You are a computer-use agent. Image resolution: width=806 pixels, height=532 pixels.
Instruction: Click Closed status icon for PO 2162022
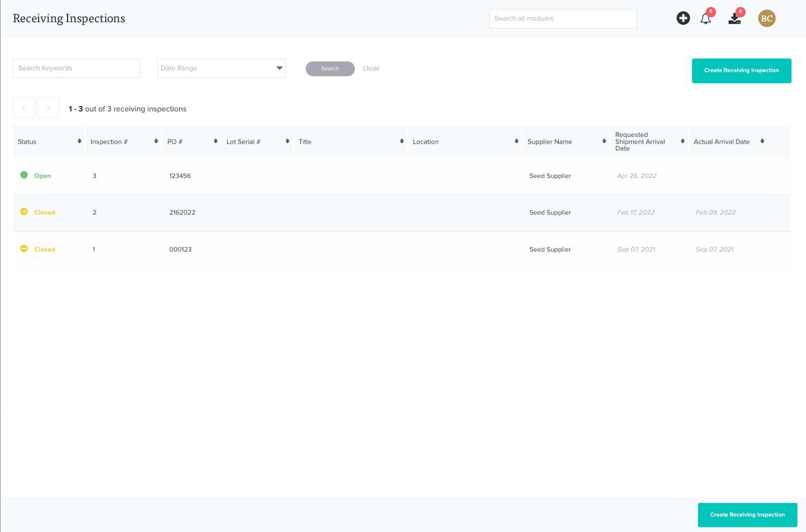[x=24, y=212]
